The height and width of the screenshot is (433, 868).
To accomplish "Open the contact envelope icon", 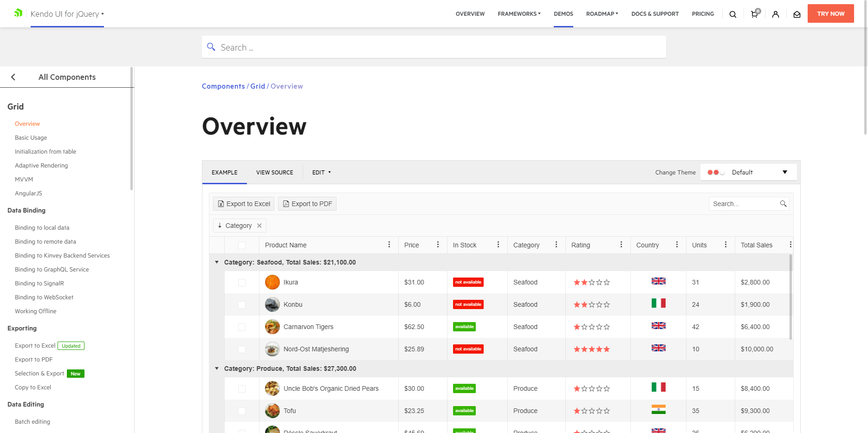I will click(x=797, y=14).
